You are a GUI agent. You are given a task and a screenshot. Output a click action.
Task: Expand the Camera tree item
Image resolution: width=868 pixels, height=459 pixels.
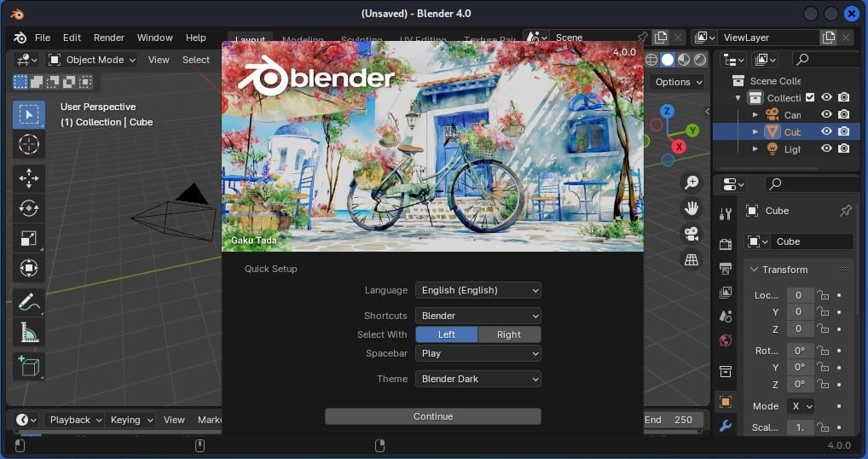tap(755, 114)
